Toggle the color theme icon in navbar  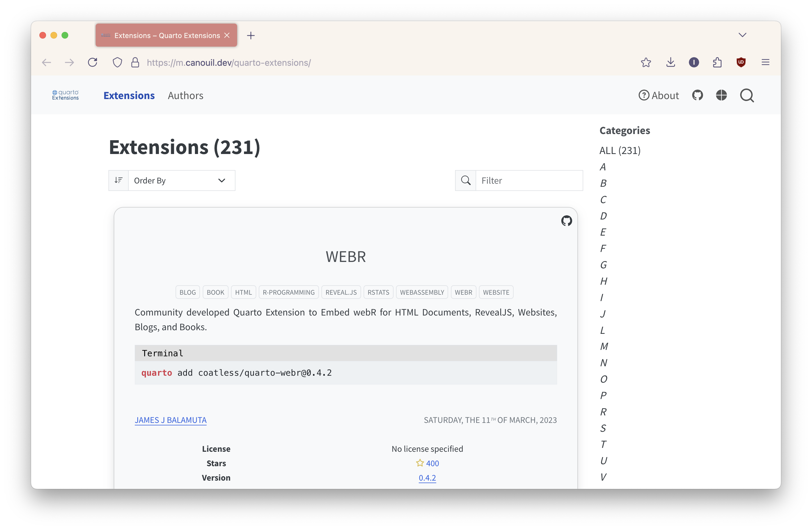click(721, 95)
